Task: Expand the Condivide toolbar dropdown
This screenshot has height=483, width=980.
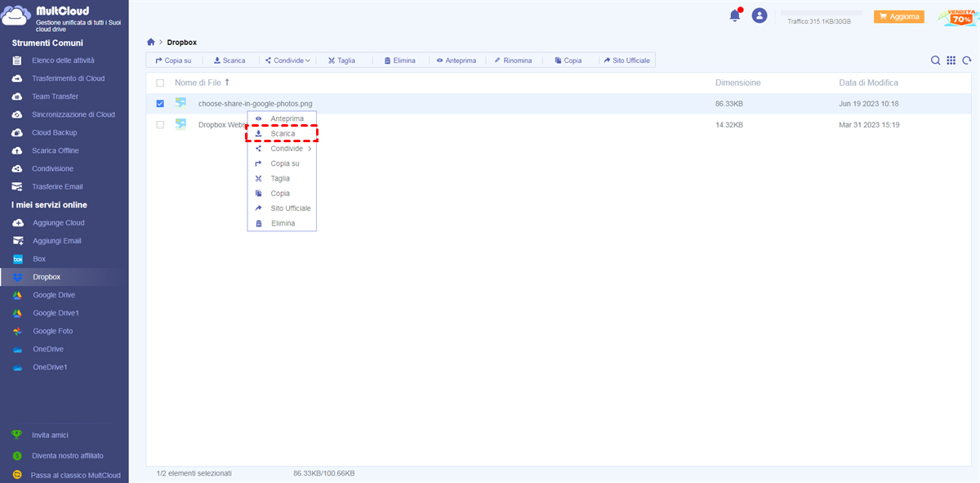Action: (x=287, y=60)
